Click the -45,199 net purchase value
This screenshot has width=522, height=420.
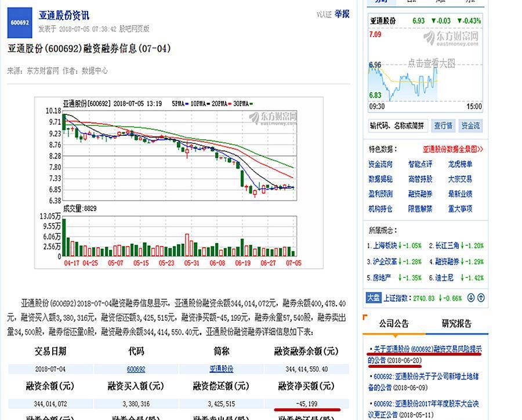tap(307, 404)
